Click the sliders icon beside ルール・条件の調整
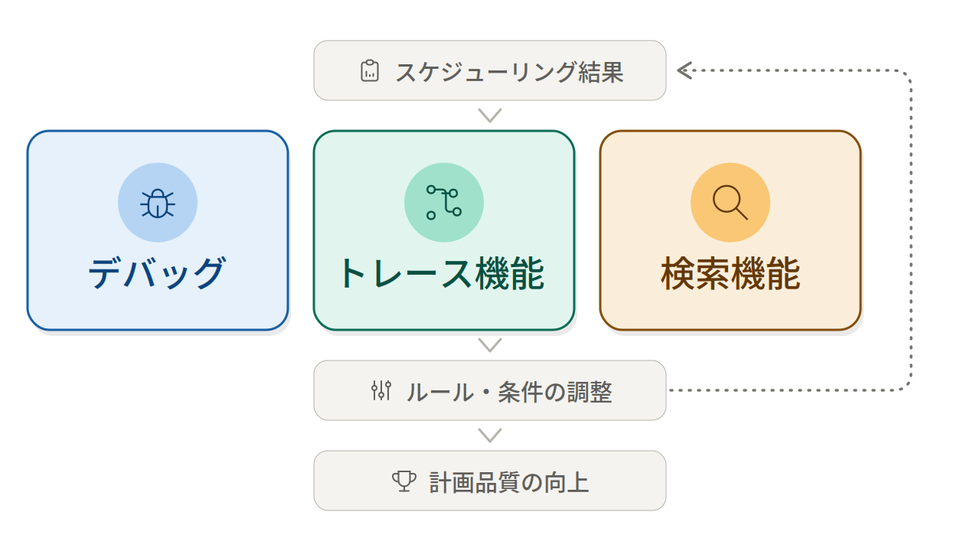The width and height of the screenshot is (980, 551). 381,390
